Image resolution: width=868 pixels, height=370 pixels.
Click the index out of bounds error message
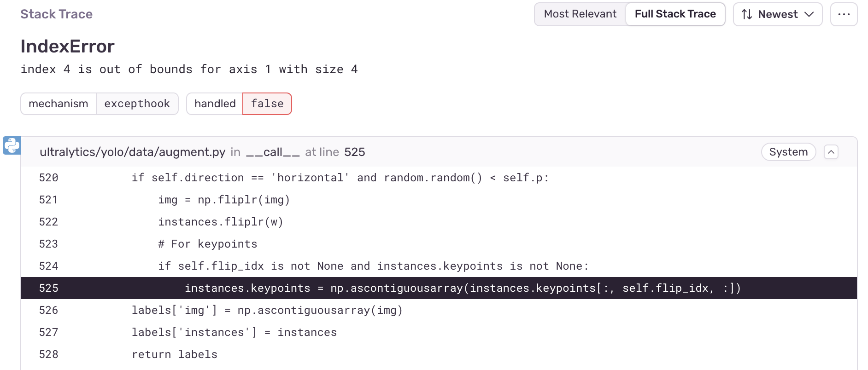(189, 69)
